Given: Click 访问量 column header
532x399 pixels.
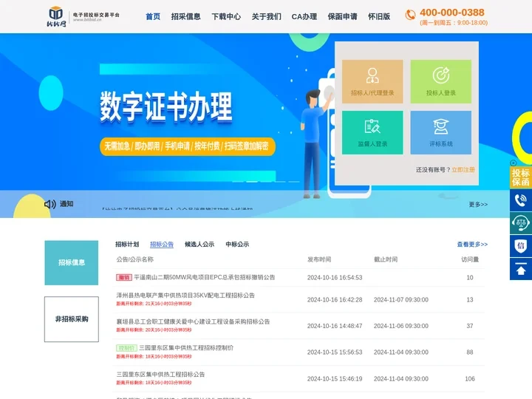Looking at the screenshot, I should point(470,259).
